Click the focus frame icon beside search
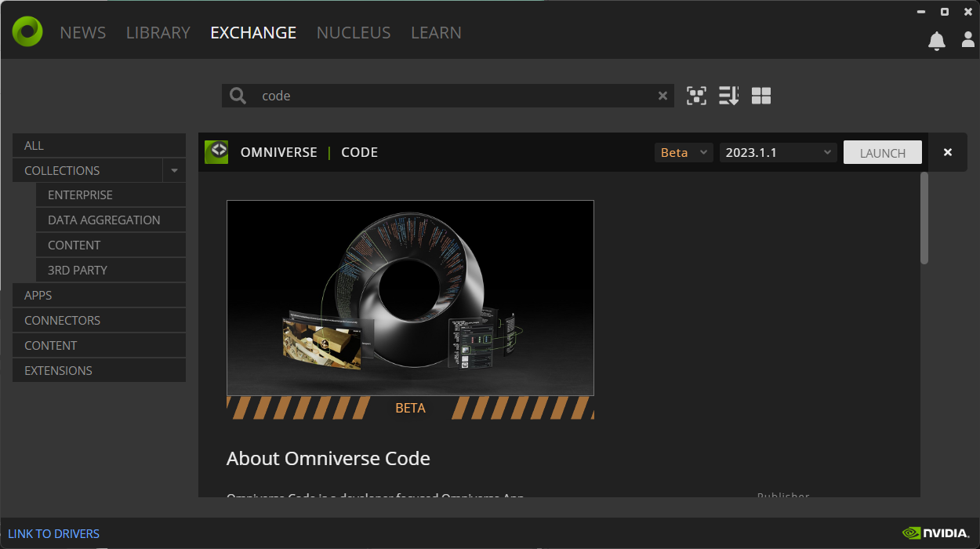This screenshot has height=549, width=980. 696,96
